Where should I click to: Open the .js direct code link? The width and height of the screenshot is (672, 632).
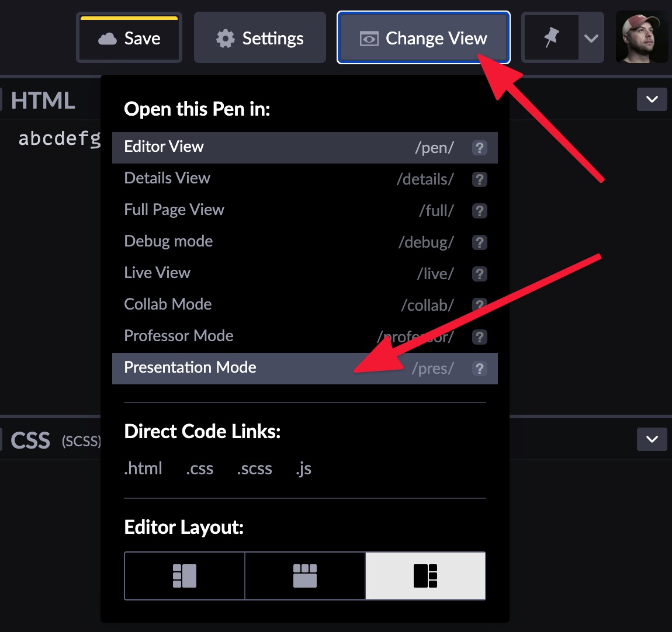[303, 469]
